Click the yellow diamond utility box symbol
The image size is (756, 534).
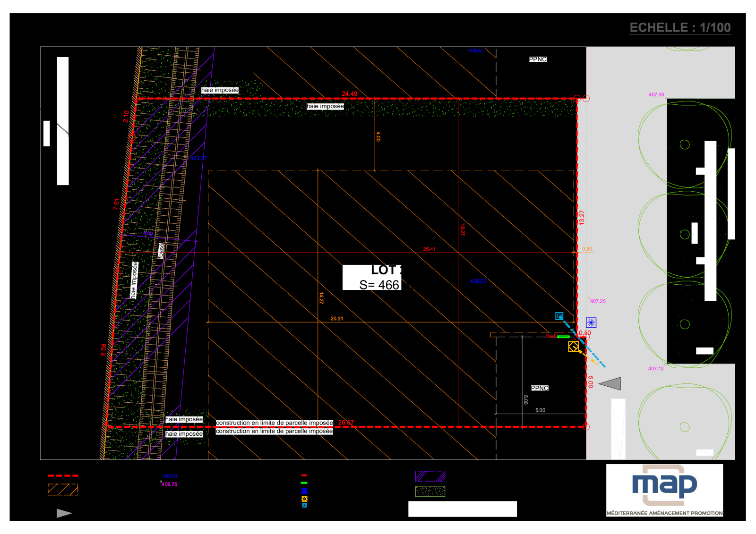click(x=573, y=347)
